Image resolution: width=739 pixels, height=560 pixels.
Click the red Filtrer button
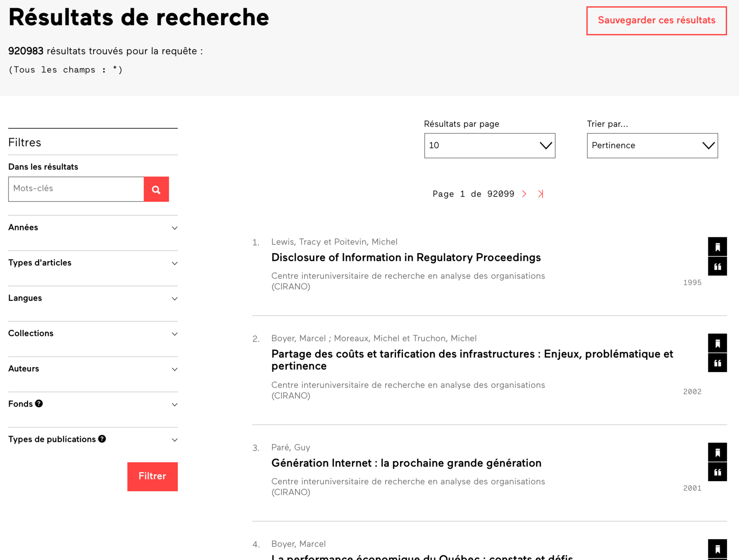click(152, 476)
